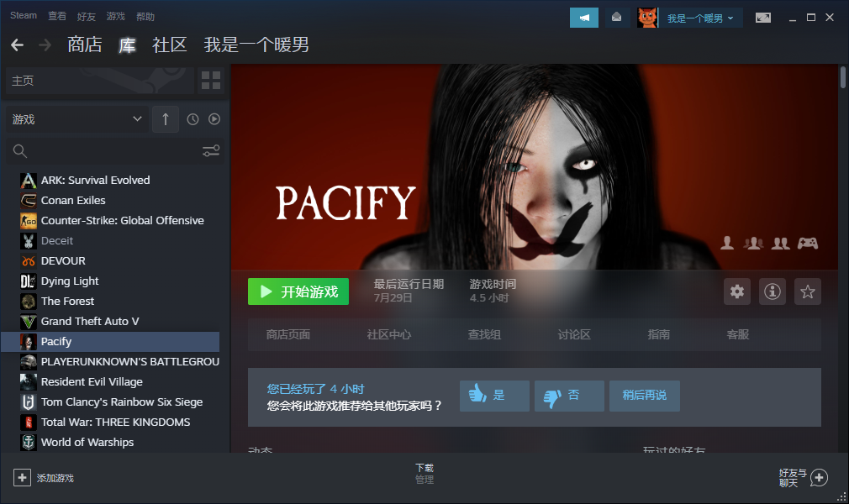This screenshot has width=849, height=504.
Task: Select The Forest in library
Action: [110, 301]
